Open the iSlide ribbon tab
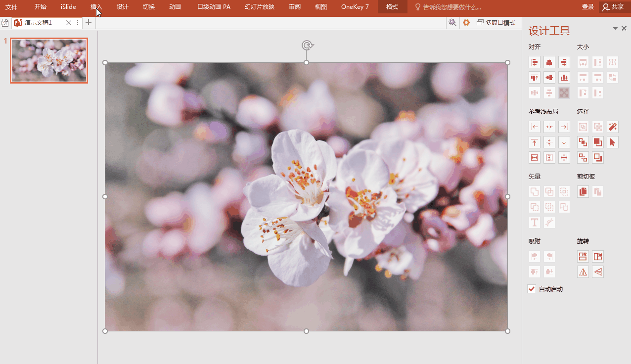This screenshot has width=631, height=364. click(x=68, y=7)
